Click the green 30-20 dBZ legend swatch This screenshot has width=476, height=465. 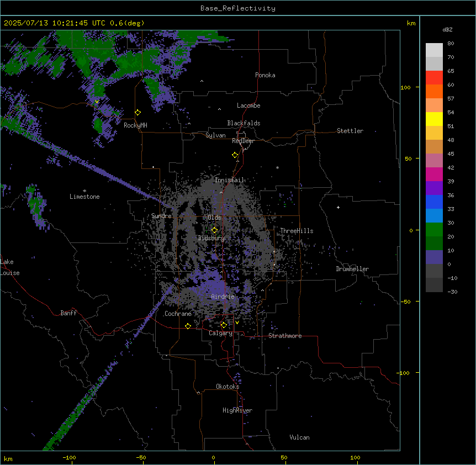(x=434, y=230)
